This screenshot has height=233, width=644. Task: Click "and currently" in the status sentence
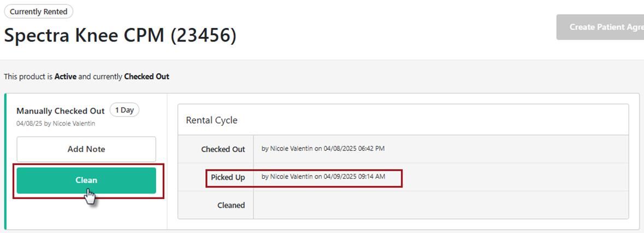coord(101,77)
